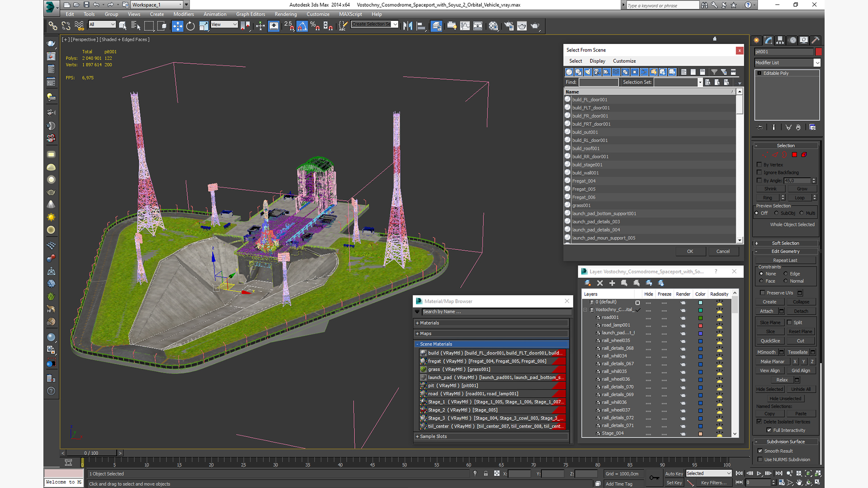868x488 pixels.
Task: Click the Select Objects in Layer icon
Action: point(624,283)
